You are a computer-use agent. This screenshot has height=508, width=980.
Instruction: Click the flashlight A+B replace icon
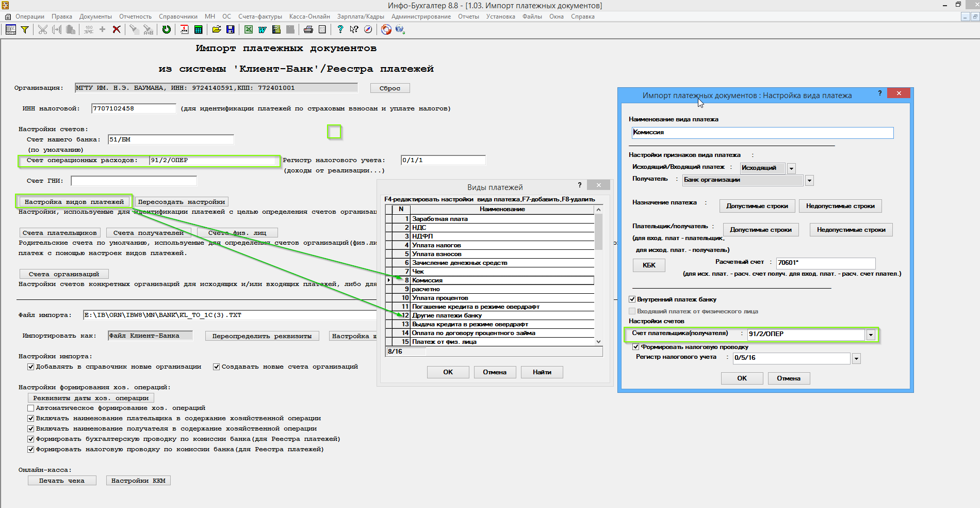tap(148, 29)
